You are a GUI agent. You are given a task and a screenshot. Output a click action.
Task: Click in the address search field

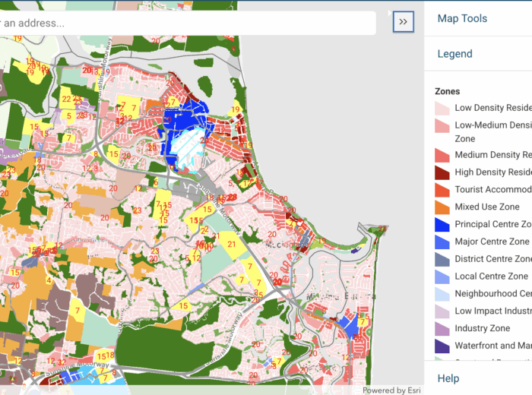click(187, 23)
